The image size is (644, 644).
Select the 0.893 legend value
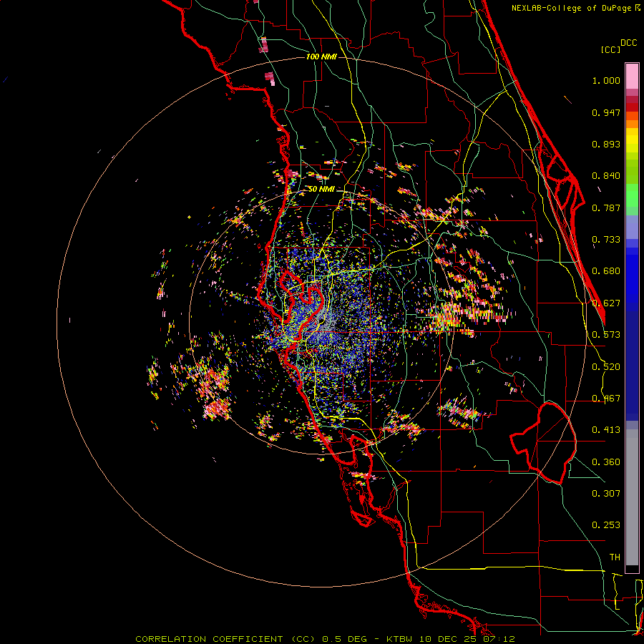(606, 144)
